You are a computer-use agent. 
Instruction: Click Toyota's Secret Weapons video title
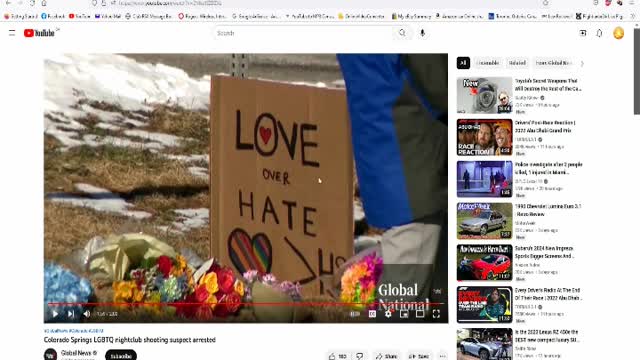[548, 84]
